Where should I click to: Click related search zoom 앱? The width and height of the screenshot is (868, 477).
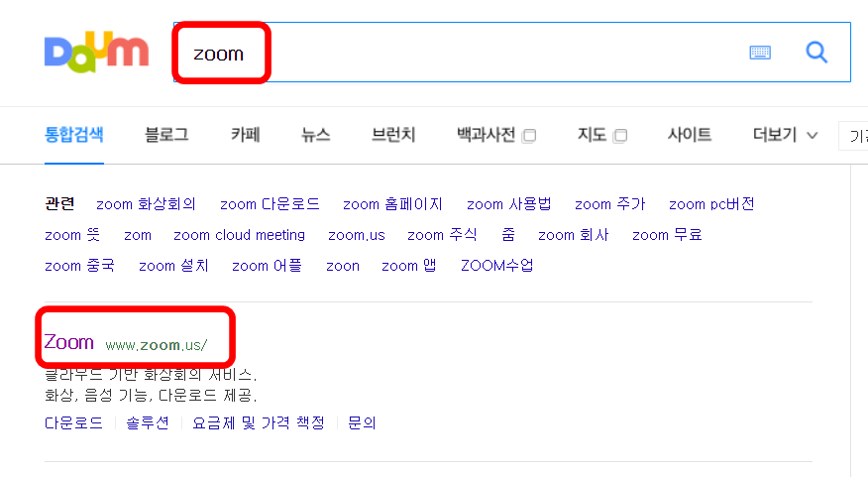pos(408,266)
